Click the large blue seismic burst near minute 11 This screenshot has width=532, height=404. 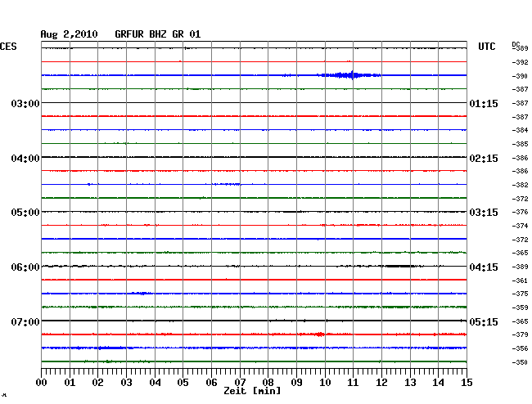pos(349,75)
